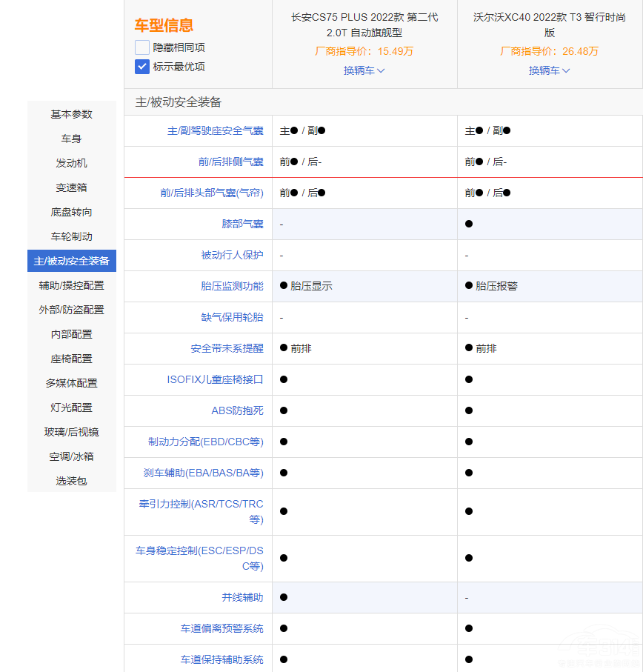The height and width of the screenshot is (672, 643).
Task: Go to the 变速箱 section
Action: click(71, 187)
